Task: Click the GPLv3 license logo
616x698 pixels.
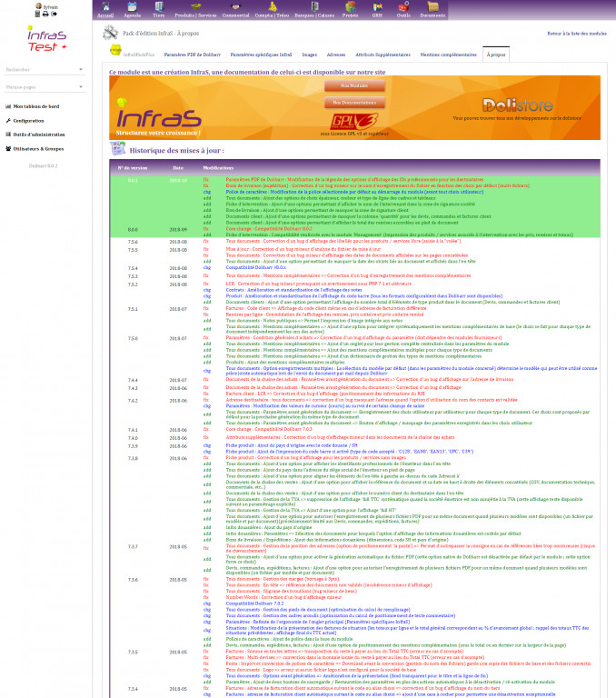Action: pos(354,121)
